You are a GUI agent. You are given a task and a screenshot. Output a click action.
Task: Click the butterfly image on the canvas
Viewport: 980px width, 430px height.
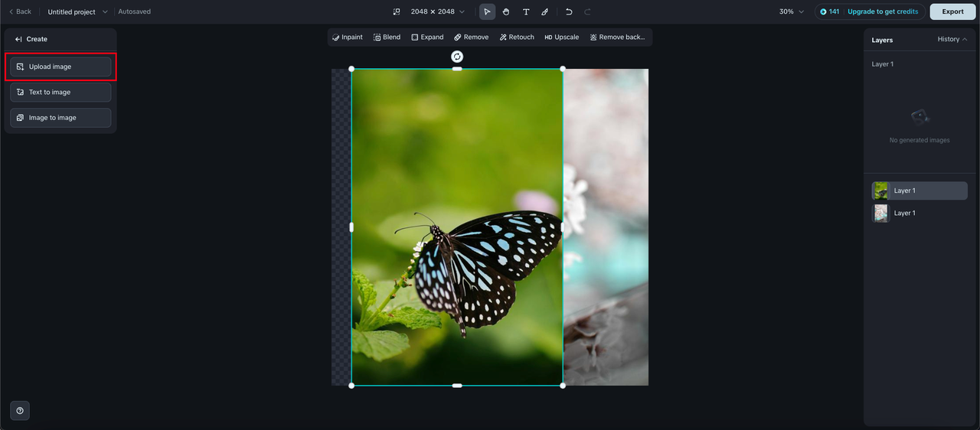(x=457, y=227)
